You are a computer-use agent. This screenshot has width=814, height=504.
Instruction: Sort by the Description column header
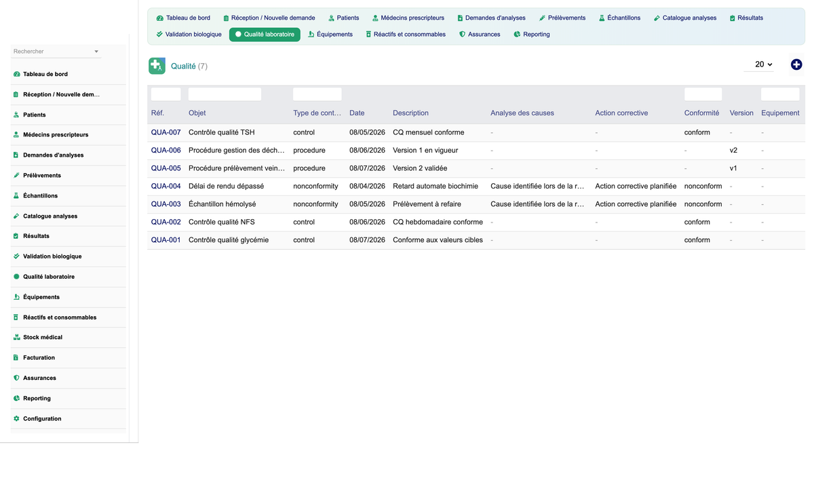coord(410,113)
